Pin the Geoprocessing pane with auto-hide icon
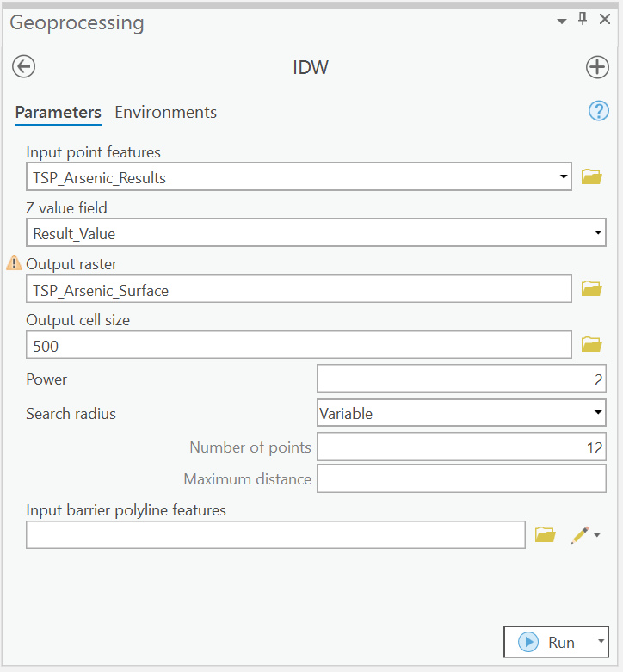This screenshot has height=672, width=623. tap(583, 19)
